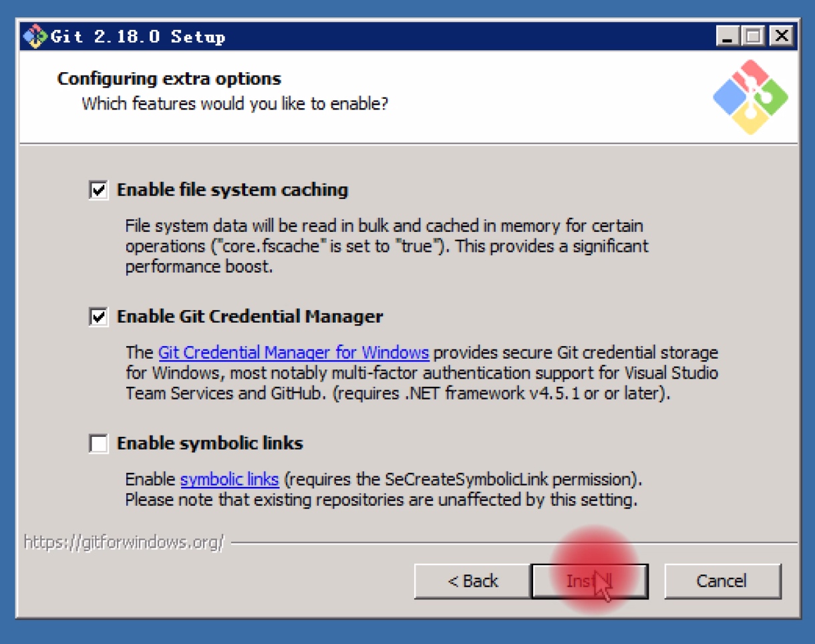Check the Enable symbolic links checkbox
815x644 pixels.
point(99,444)
